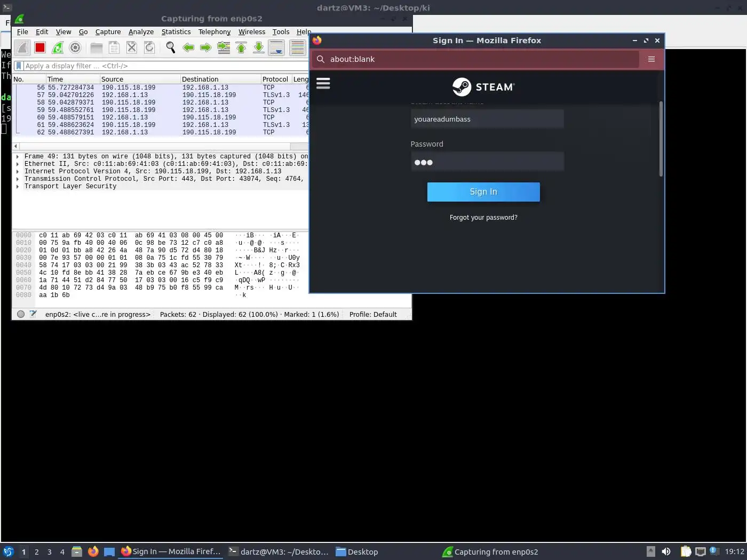Open the Telephony menu
Image resolution: width=747 pixels, height=560 pixels.
point(214,32)
